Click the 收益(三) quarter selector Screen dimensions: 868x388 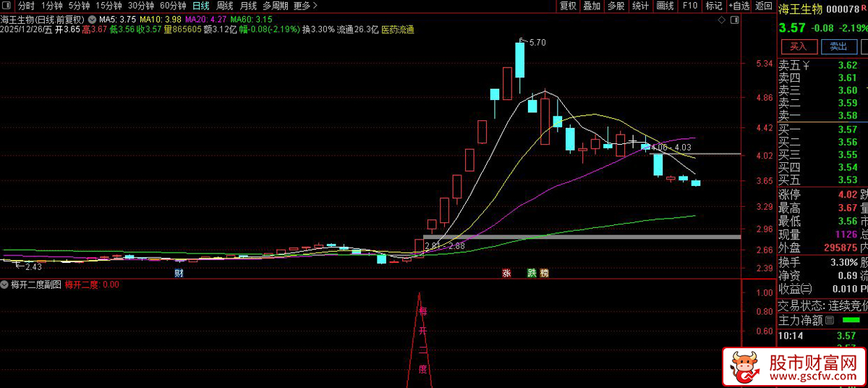tap(796, 290)
